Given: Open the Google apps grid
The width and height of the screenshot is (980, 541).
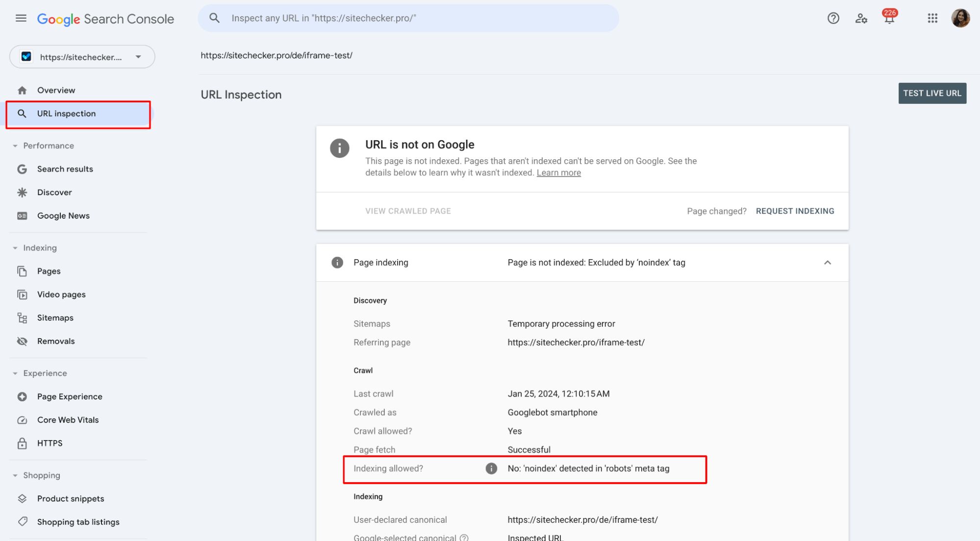Looking at the screenshot, I should [x=932, y=18].
